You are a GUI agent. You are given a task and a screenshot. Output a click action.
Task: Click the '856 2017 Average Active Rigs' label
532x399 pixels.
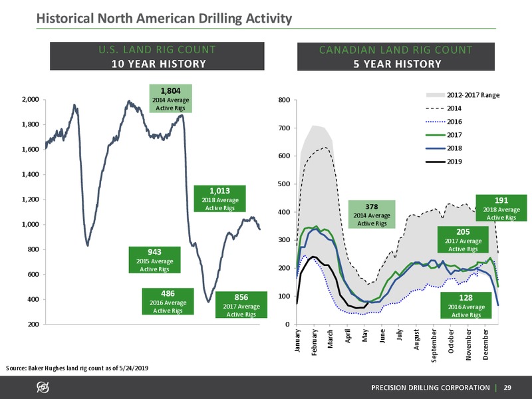(x=241, y=305)
